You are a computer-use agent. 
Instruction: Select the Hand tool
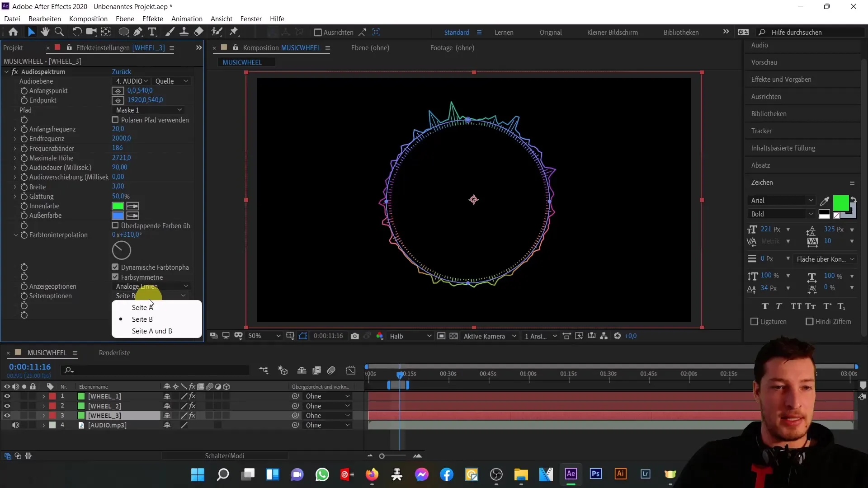click(45, 32)
